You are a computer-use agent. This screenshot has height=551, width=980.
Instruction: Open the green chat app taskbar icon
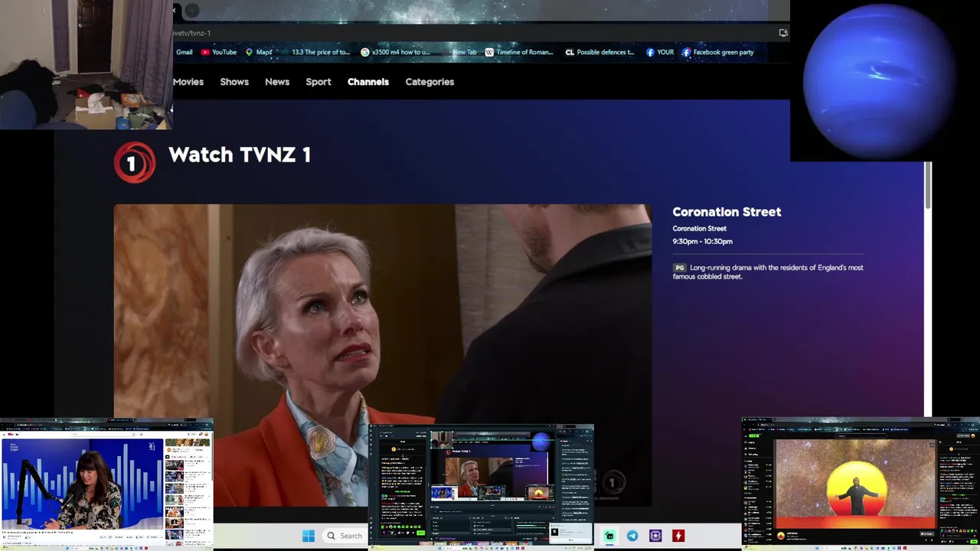609,536
